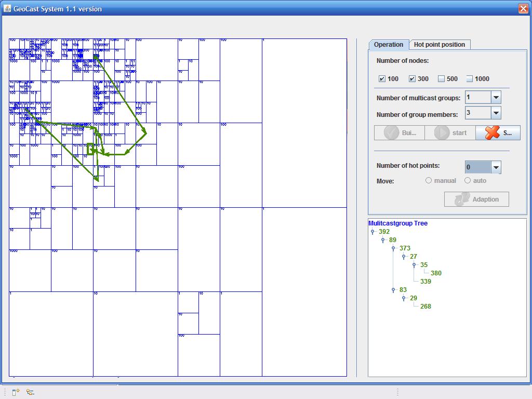
Task: Open the Number of hot points dropdown
Action: [x=496, y=167]
